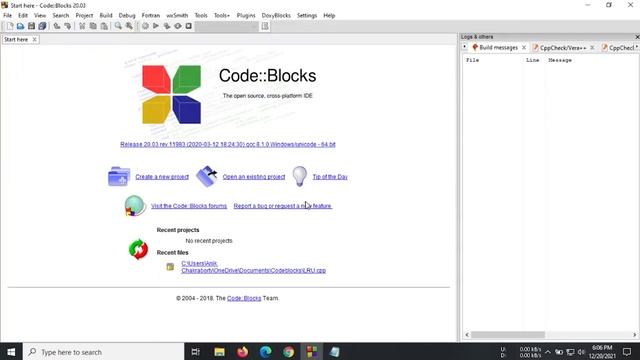Click the Rebuild toolbar icon
Image resolution: width=640 pixels, height=360 pixels.
coord(178,26)
